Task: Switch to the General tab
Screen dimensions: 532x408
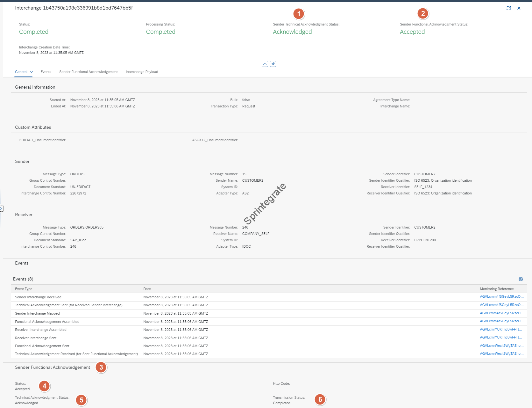Action: (x=21, y=72)
